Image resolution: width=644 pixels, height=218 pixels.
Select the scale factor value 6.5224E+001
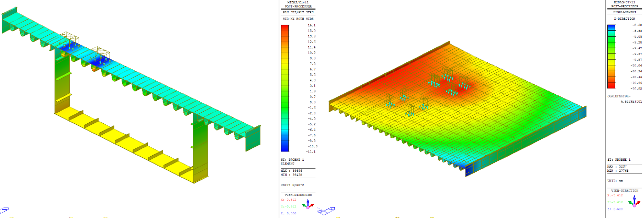tap(631, 101)
